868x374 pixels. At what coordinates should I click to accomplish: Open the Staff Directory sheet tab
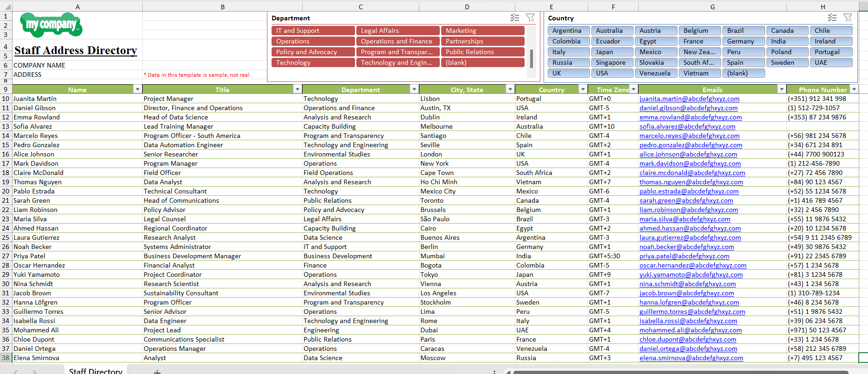click(95, 371)
